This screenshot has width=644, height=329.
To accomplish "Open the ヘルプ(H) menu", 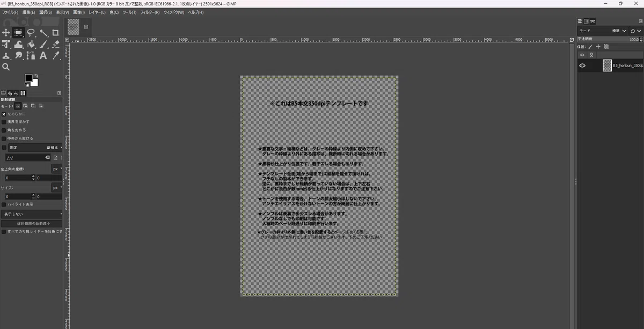I will (196, 12).
